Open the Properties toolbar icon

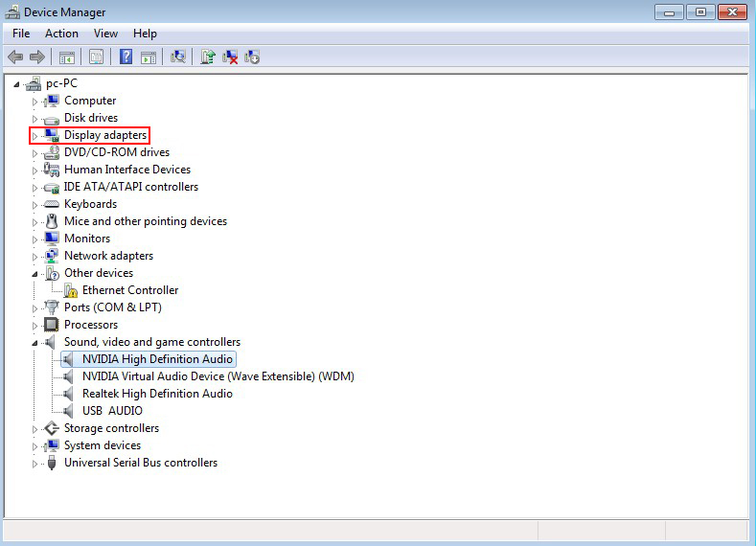pyautogui.click(x=97, y=57)
